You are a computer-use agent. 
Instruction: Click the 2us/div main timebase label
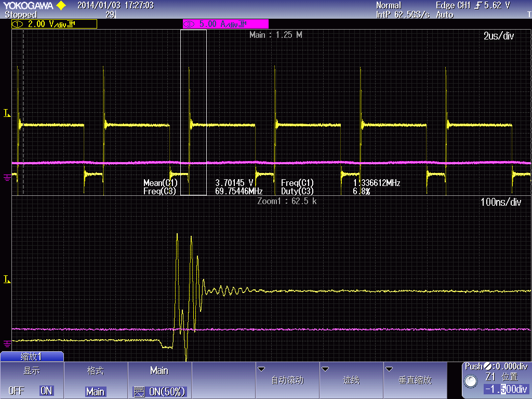(499, 36)
